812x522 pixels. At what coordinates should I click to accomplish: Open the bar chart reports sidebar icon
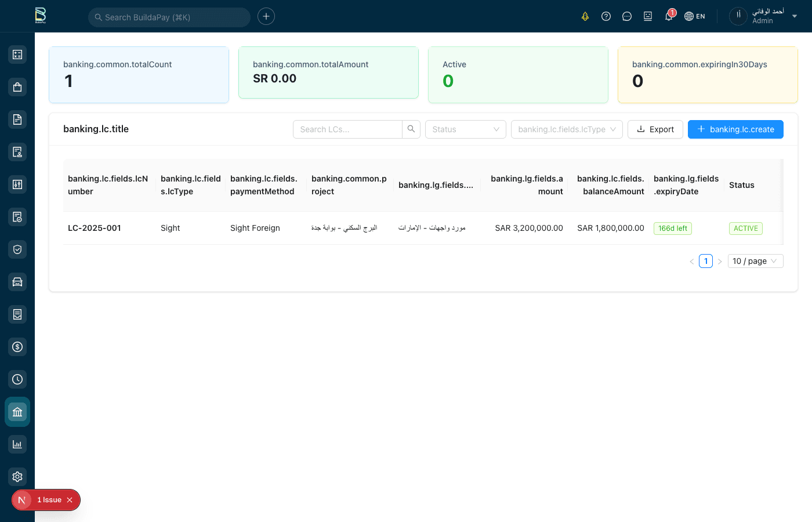(17, 444)
